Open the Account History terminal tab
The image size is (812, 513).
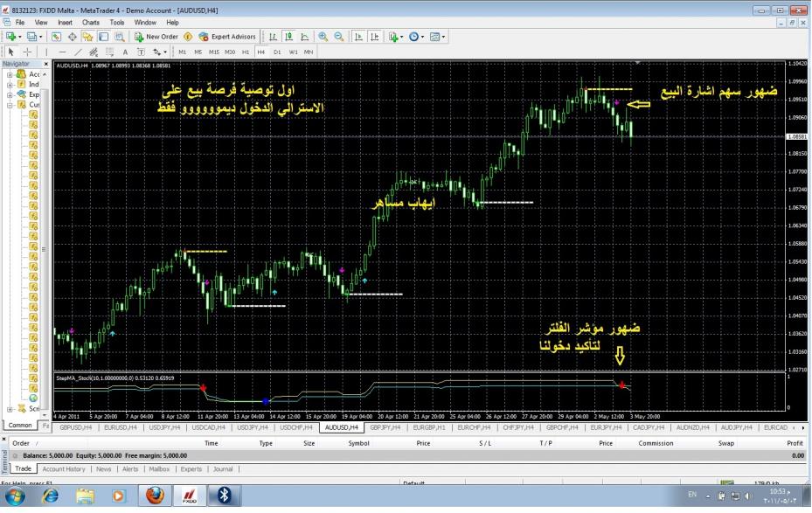(64, 468)
